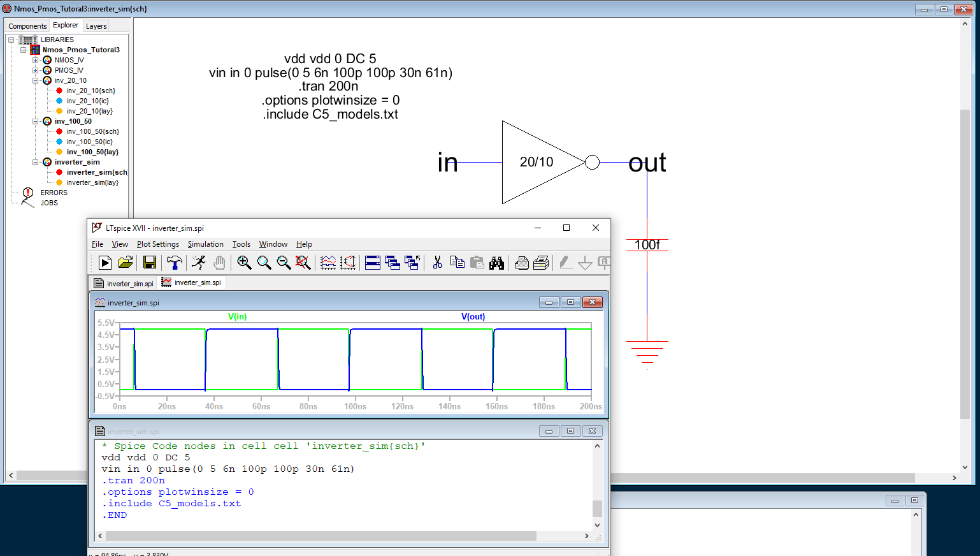The width and height of the screenshot is (980, 556).
Task: Cut using the scissors icon
Action: pyautogui.click(x=437, y=263)
